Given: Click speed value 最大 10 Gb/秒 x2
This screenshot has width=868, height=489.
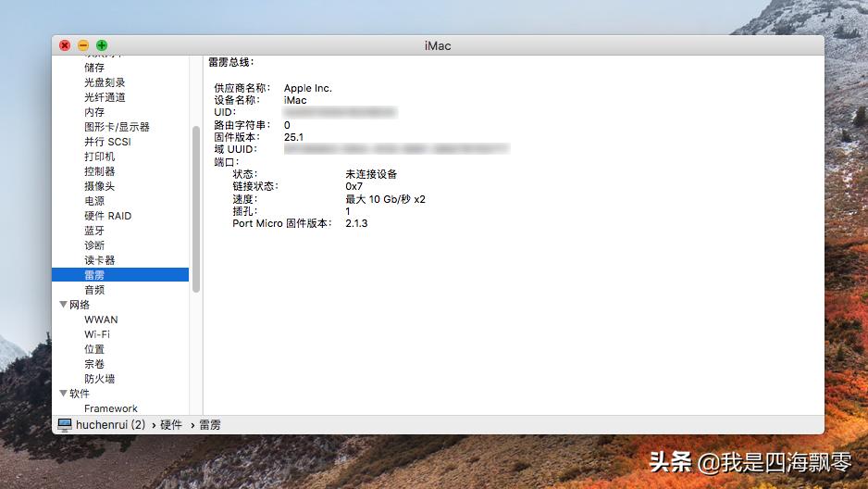Looking at the screenshot, I should 385,199.
